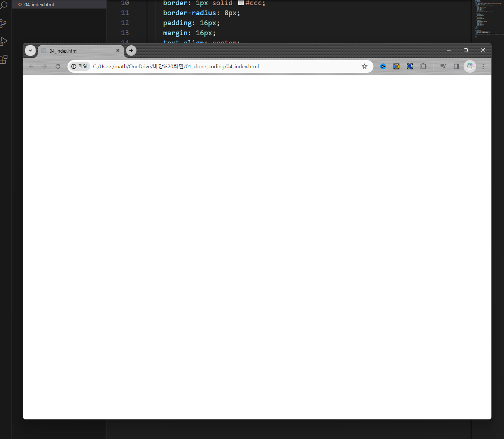Open the earth globe extension icon
Viewport: 504px width, 439px height.
point(410,66)
